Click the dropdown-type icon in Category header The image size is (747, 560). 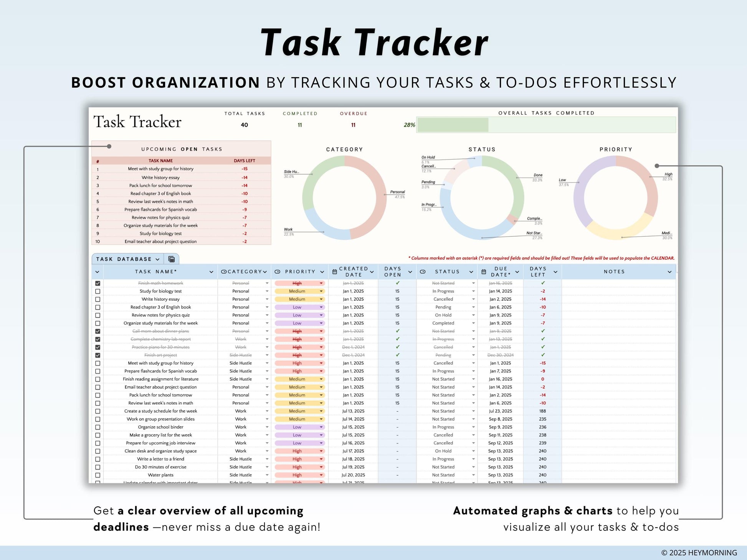pos(224,272)
